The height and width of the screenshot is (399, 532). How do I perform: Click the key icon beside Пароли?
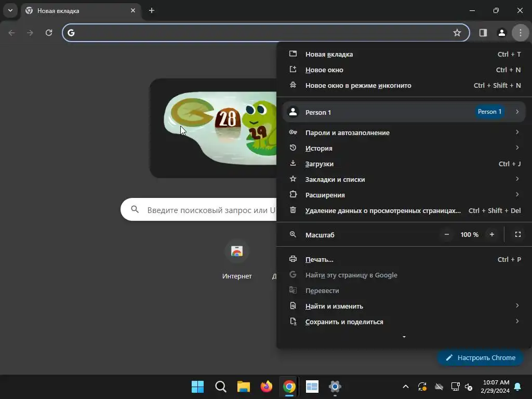pyautogui.click(x=293, y=132)
